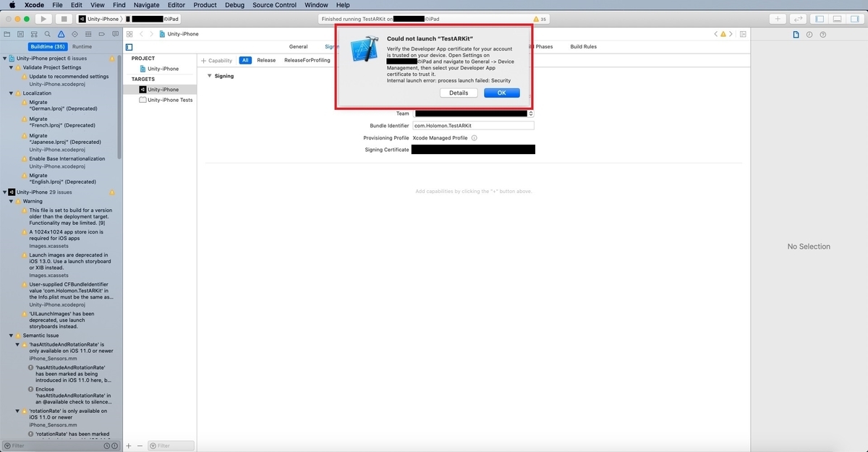868x452 pixels.
Task: Click the Provisioning Profile info icon
Action: click(474, 137)
